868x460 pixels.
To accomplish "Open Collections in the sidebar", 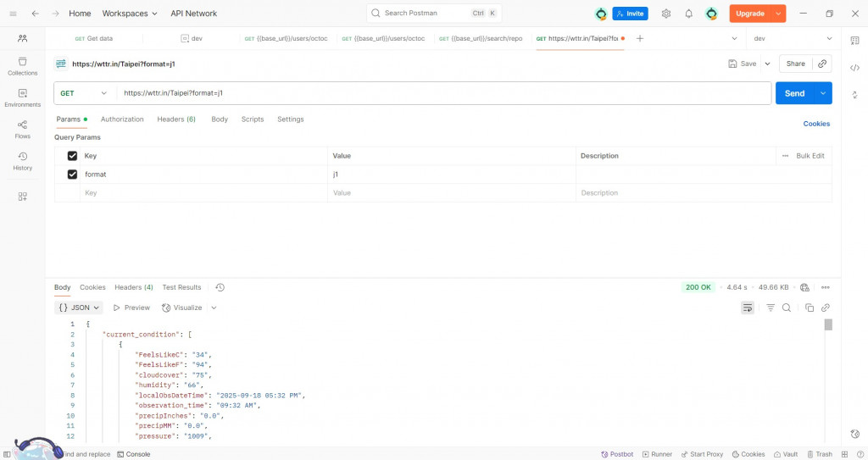I will [23, 66].
